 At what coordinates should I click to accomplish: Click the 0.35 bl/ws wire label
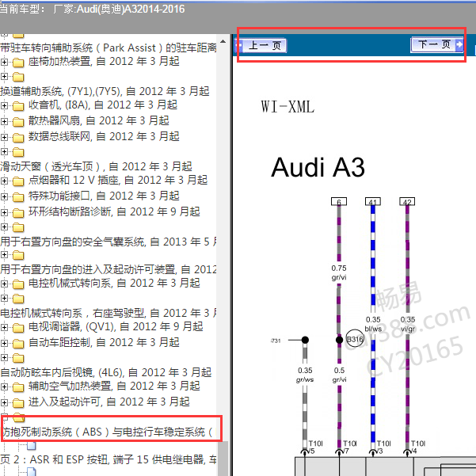pos(373,324)
